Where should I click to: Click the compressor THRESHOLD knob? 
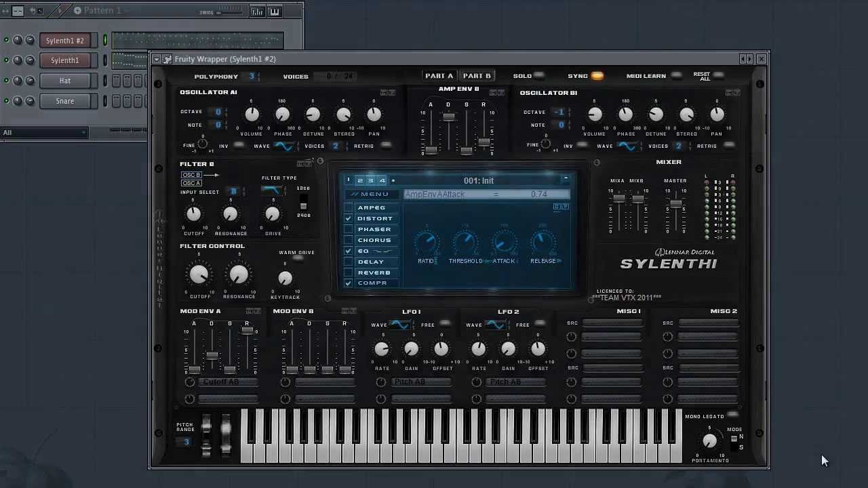tap(465, 241)
